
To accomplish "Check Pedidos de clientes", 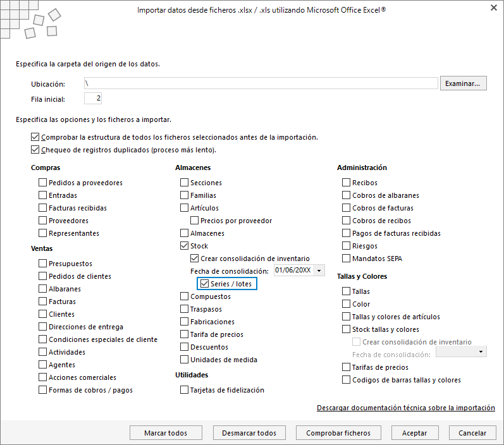I will pos(43,276).
